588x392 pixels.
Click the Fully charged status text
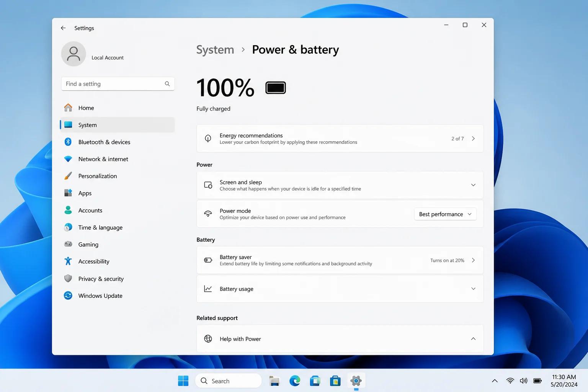click(x=213, y=109)
